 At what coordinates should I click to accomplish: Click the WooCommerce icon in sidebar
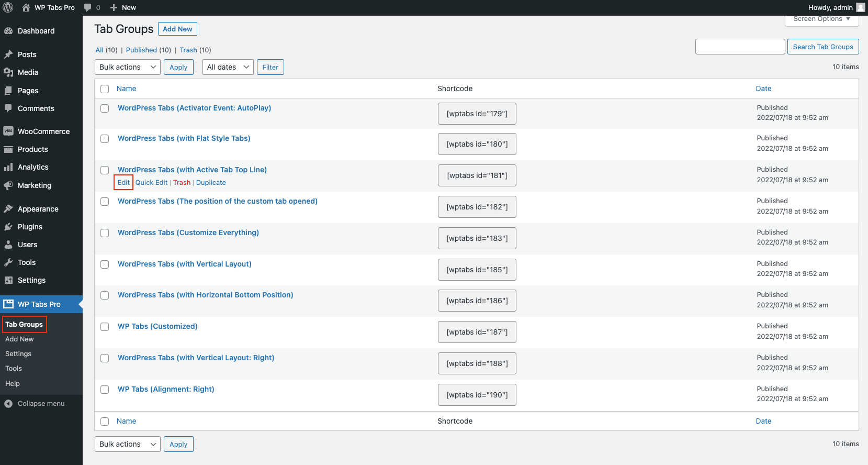point(8,131)
